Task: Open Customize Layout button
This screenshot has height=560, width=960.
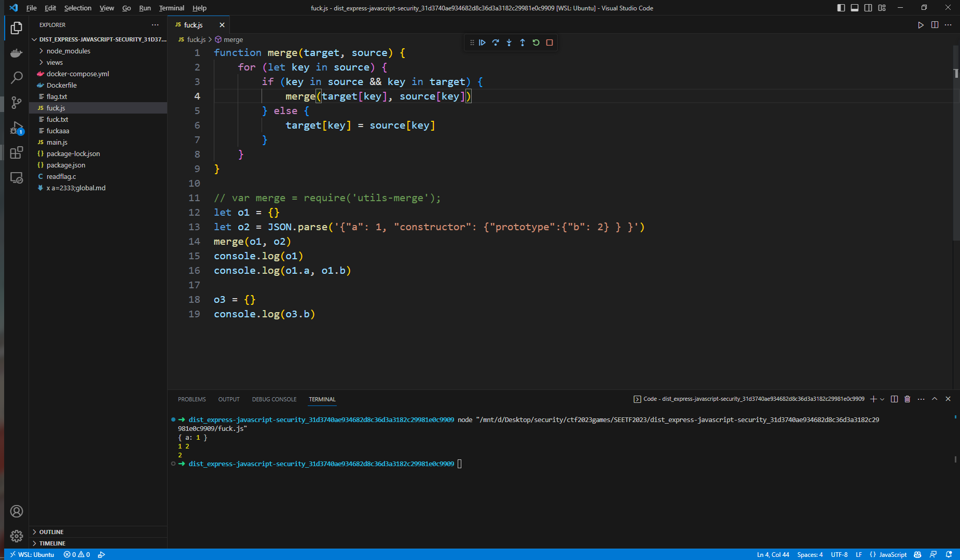Action: pyautogui.click(x=882, y=8)
